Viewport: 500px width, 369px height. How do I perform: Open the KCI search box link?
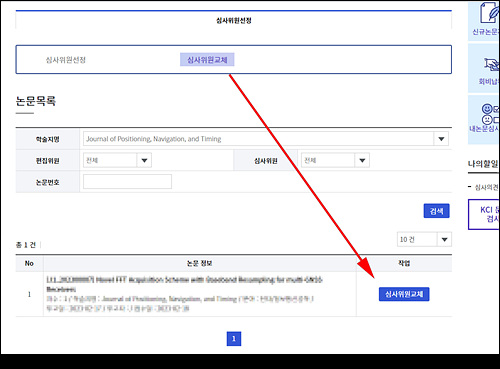coord(484,214)
